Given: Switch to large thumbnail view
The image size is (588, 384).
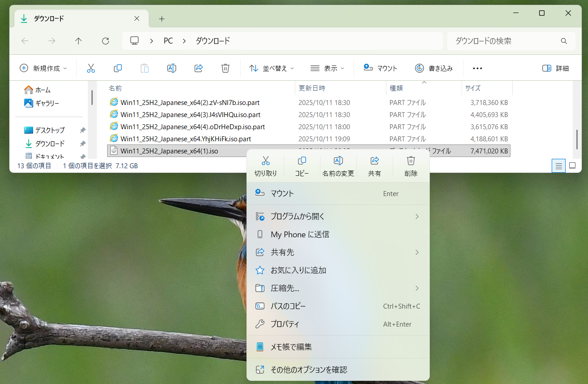Looking at the screenshot, I should click(x=572, y=166).
